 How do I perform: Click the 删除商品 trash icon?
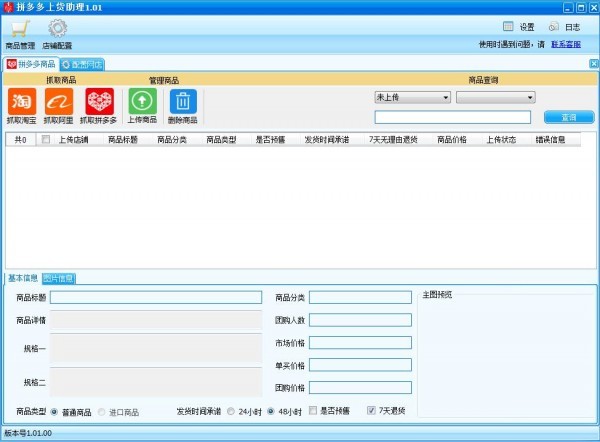[x=183, y=101]
